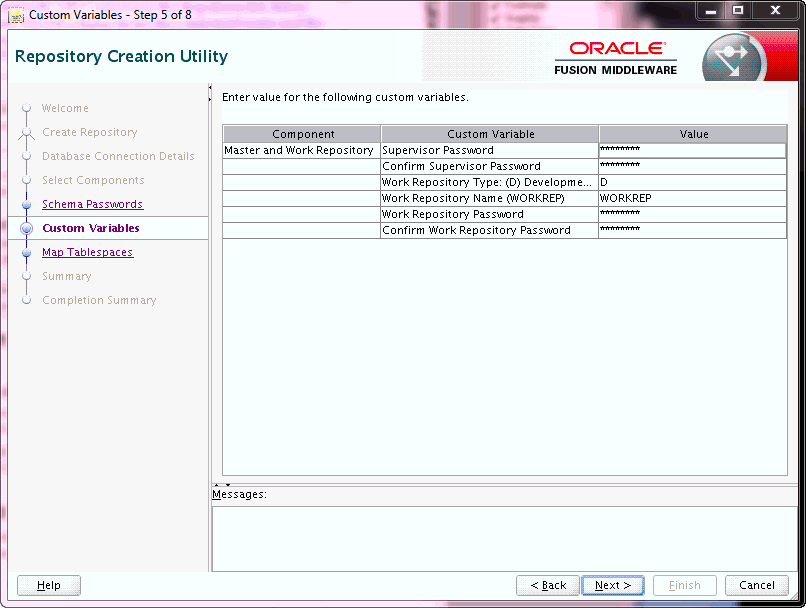Select the Work Repository Type label cell
The height and width of the screenshot is (608, 806).
pyautogui.click(x=490, y=182)
